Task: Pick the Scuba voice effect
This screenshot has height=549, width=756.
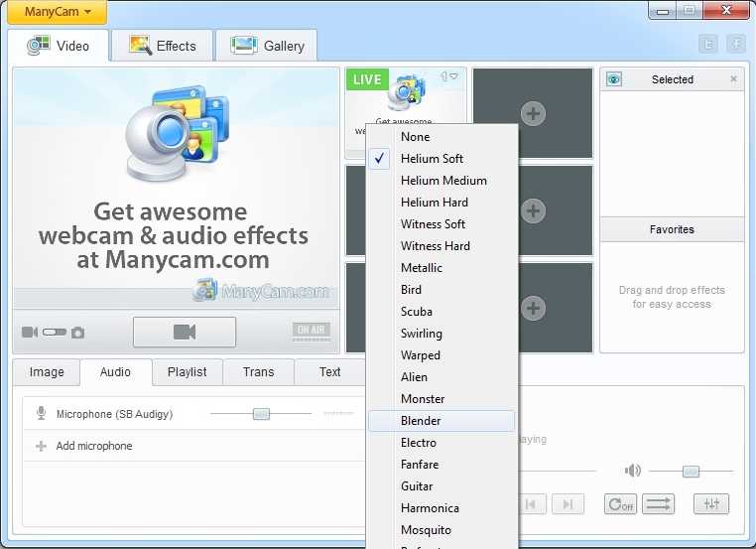Action: (x=441, y=312)
